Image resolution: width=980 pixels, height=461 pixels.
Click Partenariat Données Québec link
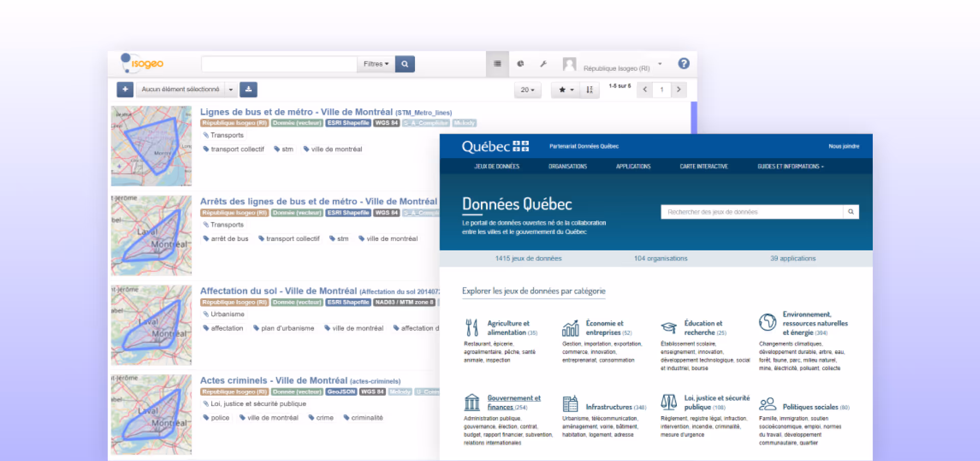tap(584, 146)
